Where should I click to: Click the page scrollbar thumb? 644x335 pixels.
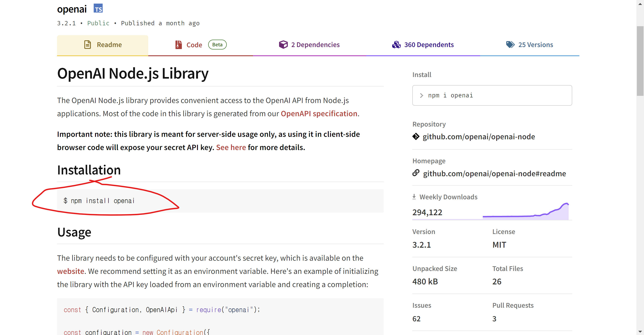click(640, 61)
